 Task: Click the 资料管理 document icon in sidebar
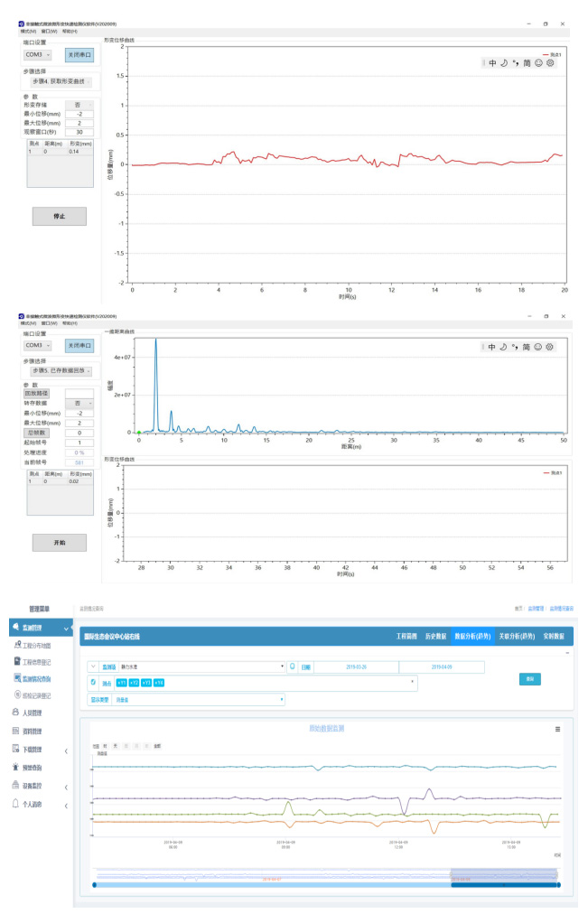[15, 731]
